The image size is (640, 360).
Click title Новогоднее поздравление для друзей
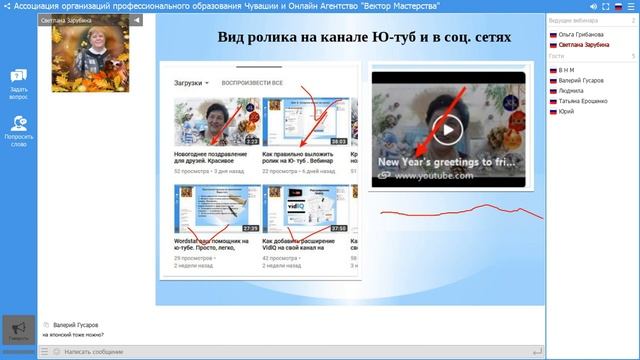[210, 158]
